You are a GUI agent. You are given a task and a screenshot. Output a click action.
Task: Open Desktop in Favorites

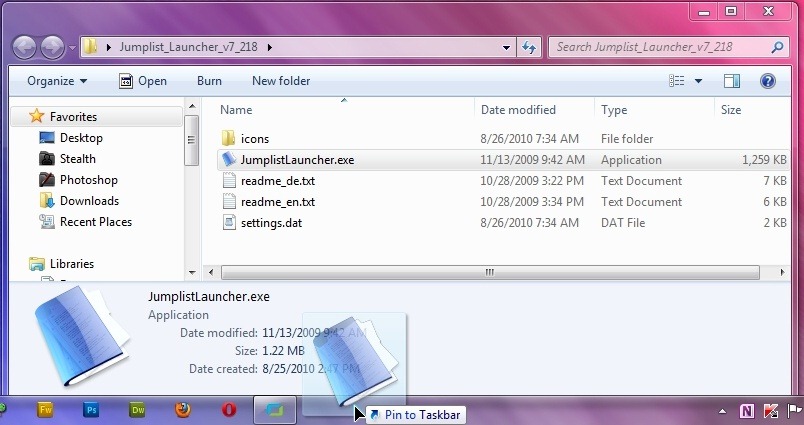[81, 138]
